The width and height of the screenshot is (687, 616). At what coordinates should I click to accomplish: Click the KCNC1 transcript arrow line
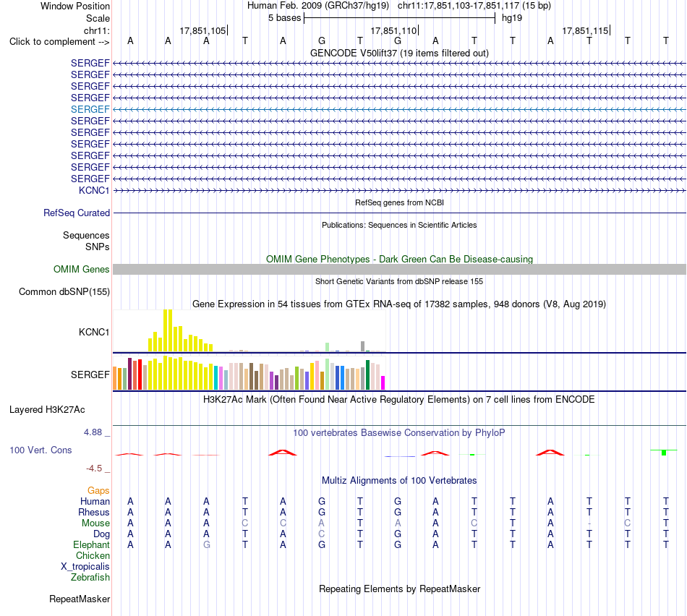tap(399, 191)
